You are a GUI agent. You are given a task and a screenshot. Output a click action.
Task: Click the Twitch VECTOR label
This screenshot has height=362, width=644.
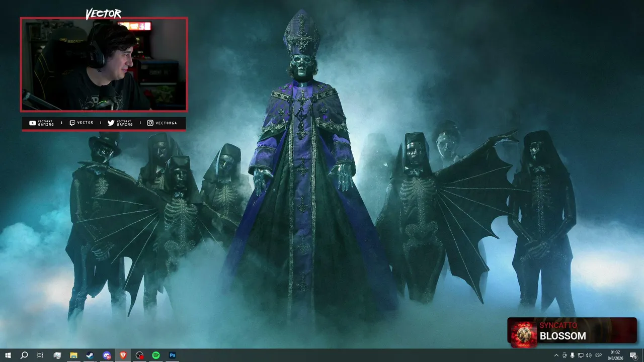pos(82,123)
